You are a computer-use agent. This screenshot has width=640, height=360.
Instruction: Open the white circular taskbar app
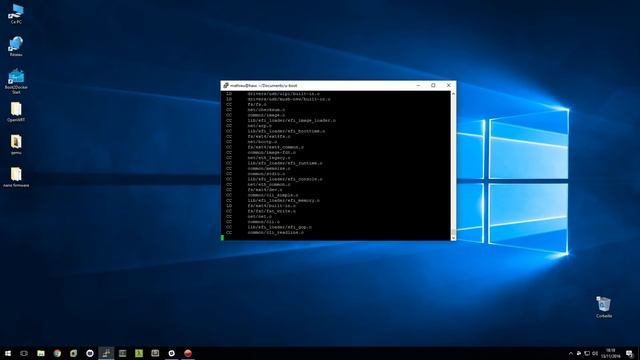tap(171, 353)
